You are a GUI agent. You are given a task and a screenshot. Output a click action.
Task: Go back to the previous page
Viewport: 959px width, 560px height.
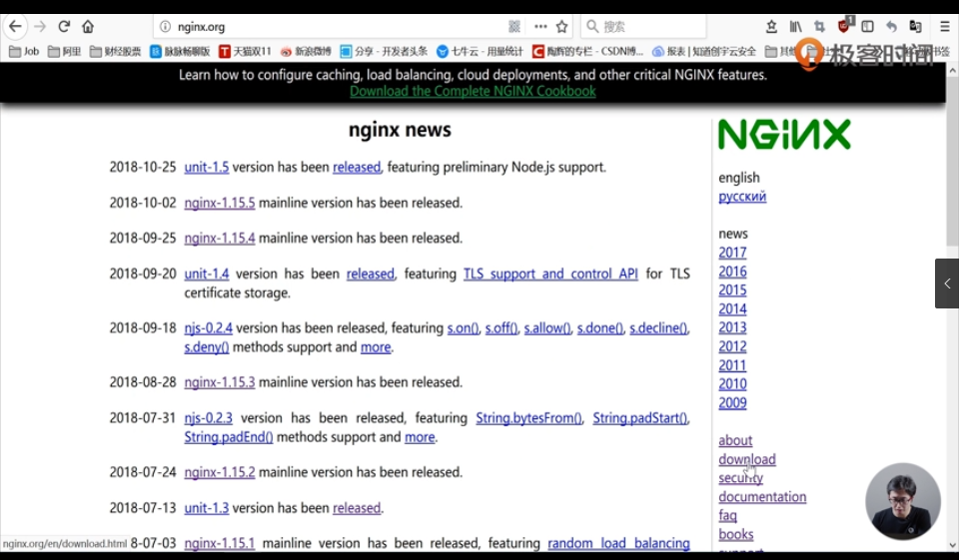click(x=15, y=26)
